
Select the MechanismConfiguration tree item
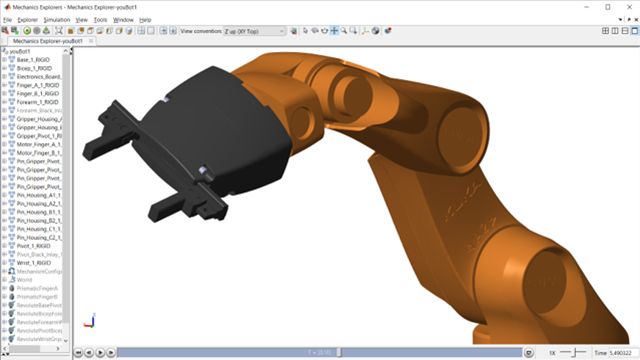tap(39, 271)
